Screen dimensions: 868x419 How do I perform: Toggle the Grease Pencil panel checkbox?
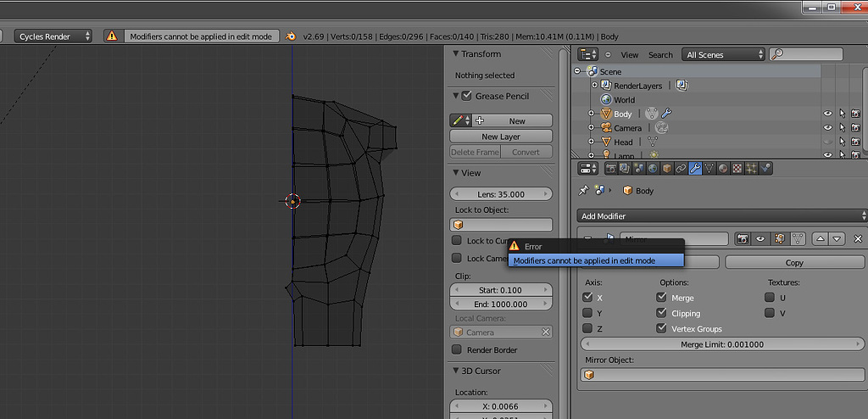467,95
